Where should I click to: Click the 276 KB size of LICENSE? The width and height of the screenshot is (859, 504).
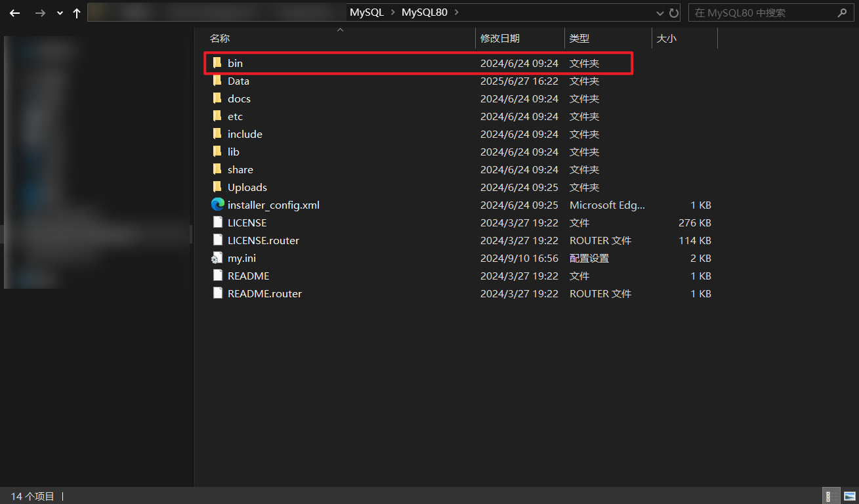695,222
